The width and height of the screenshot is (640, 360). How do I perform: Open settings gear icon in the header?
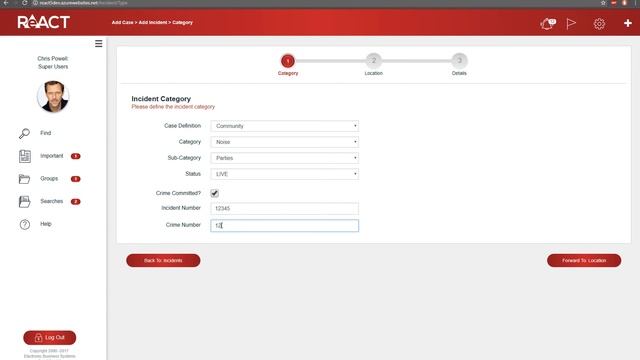click(599, 24)
